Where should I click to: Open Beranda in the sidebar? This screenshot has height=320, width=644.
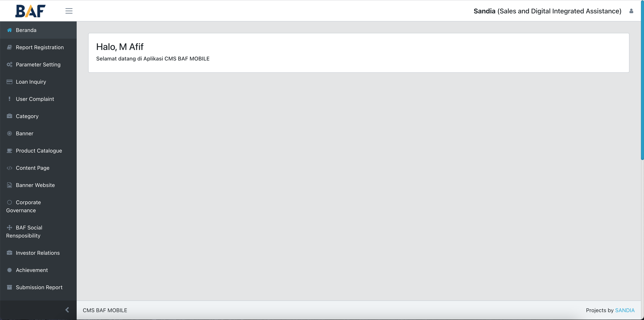point(38,30)
